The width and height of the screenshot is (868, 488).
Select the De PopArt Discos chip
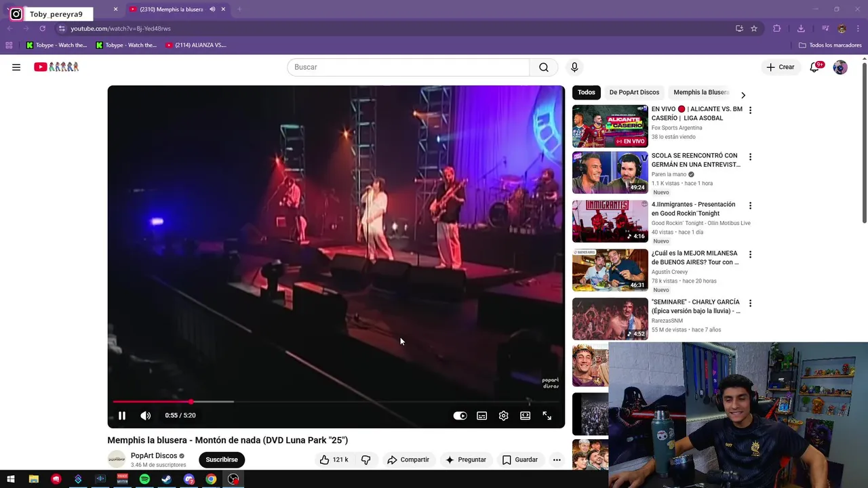[634, 92]
